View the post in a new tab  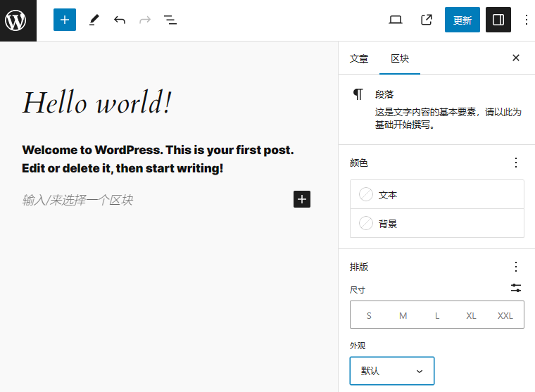click(x=426, y=20)
